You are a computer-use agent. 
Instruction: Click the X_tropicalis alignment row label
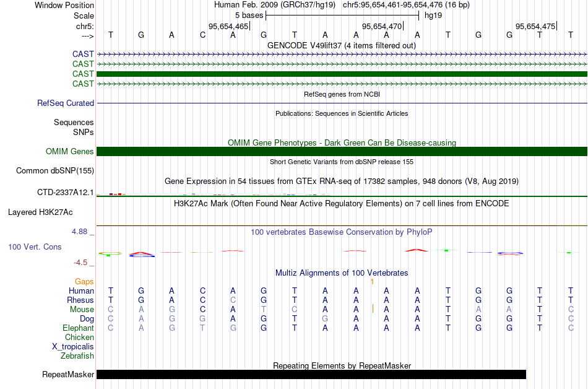(x=73, y=347)
